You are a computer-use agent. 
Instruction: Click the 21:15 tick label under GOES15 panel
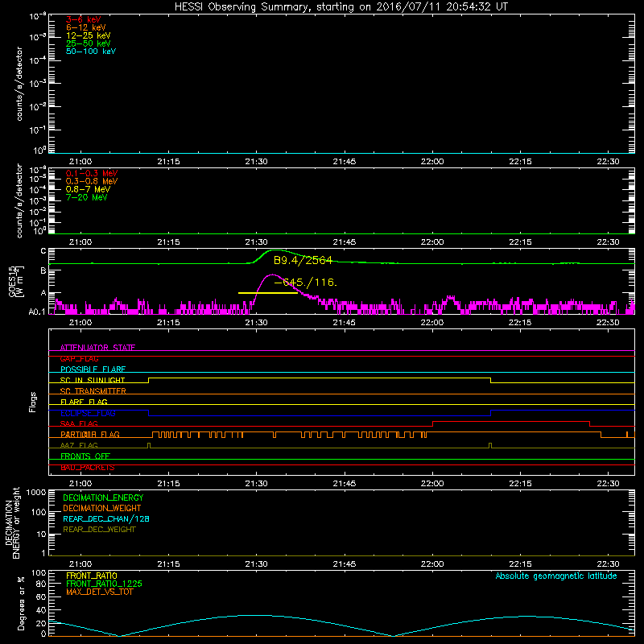click(168, 323)
